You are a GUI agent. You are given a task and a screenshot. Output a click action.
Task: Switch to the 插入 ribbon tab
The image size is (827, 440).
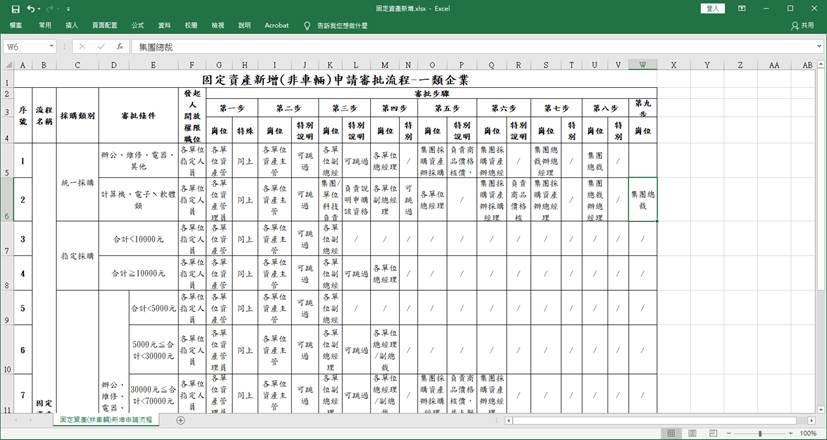pyautogui.click(x=71, y=25)
